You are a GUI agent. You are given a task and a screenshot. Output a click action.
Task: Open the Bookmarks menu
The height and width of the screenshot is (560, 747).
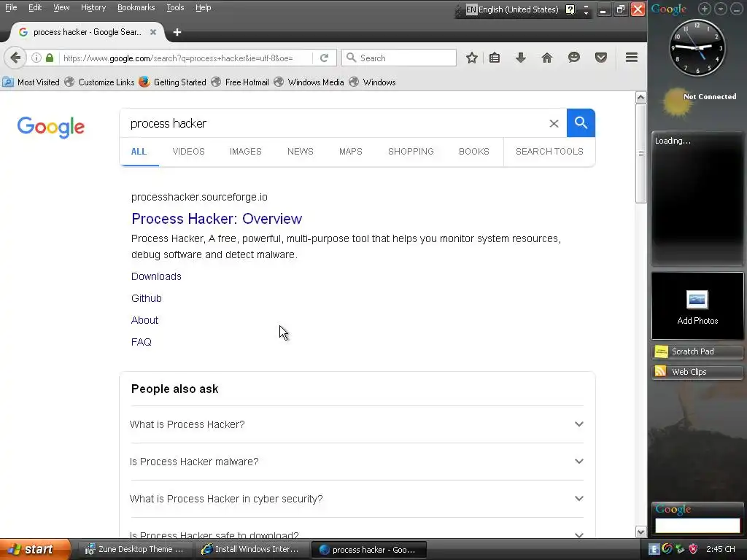coord(136,7)
